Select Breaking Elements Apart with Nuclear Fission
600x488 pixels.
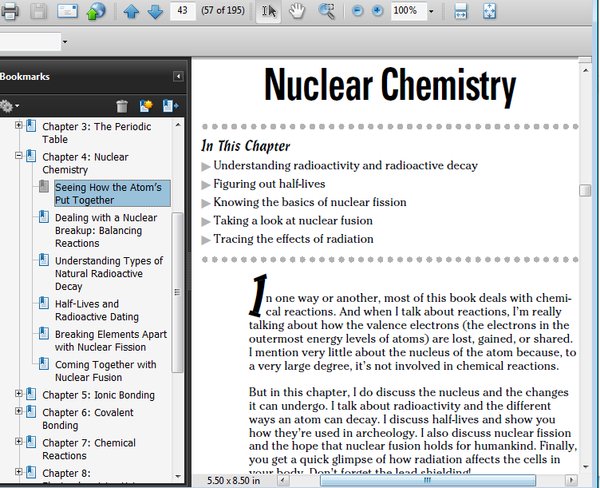click(x=110, y=341)
